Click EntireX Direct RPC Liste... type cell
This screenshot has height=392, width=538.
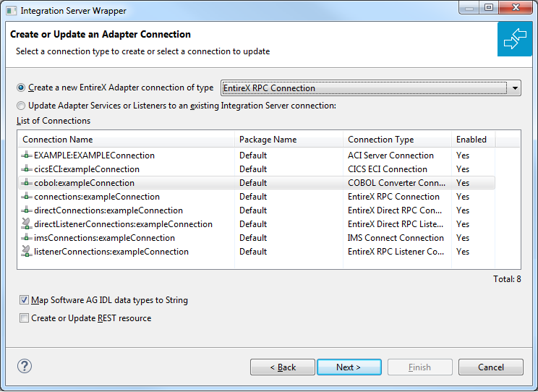coord(396,224)
